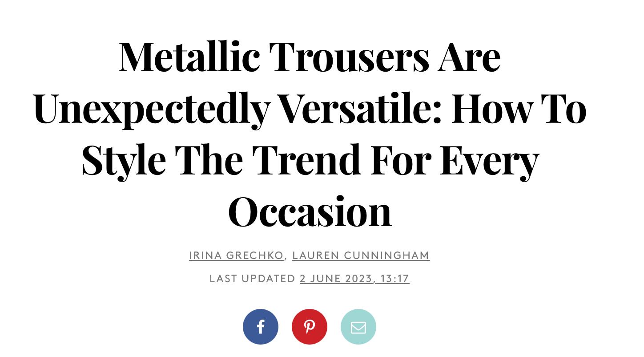Share the article on Facebook
This screenshot has height=357, width=644.
(261, 327)
